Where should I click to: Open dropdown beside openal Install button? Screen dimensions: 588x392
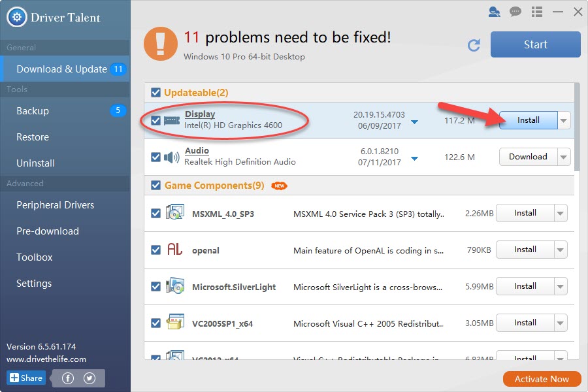pos(561,250)
